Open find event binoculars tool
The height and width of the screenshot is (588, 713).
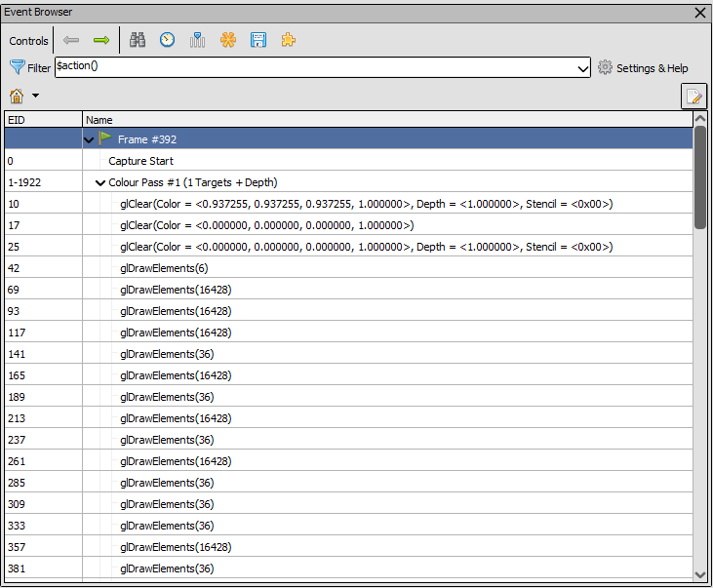(138, 40)
